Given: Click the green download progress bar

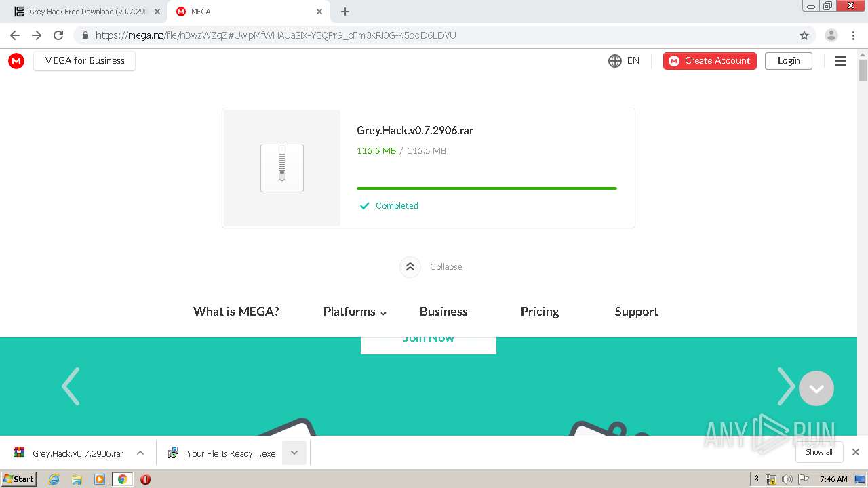Looking at the screenshot, I should tap(487, 188).
